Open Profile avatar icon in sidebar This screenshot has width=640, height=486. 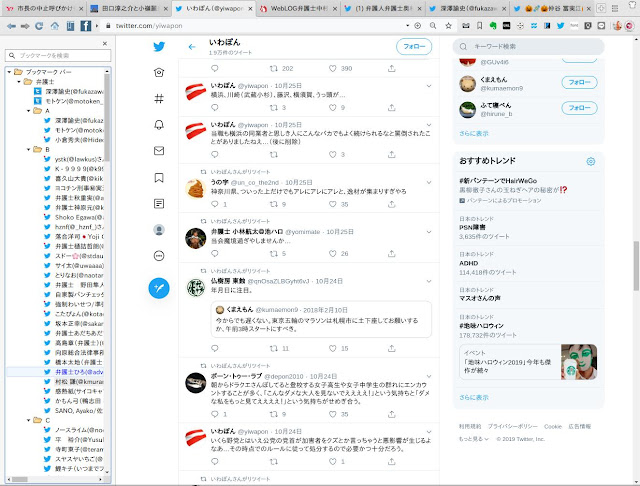(x=159, y=230)
